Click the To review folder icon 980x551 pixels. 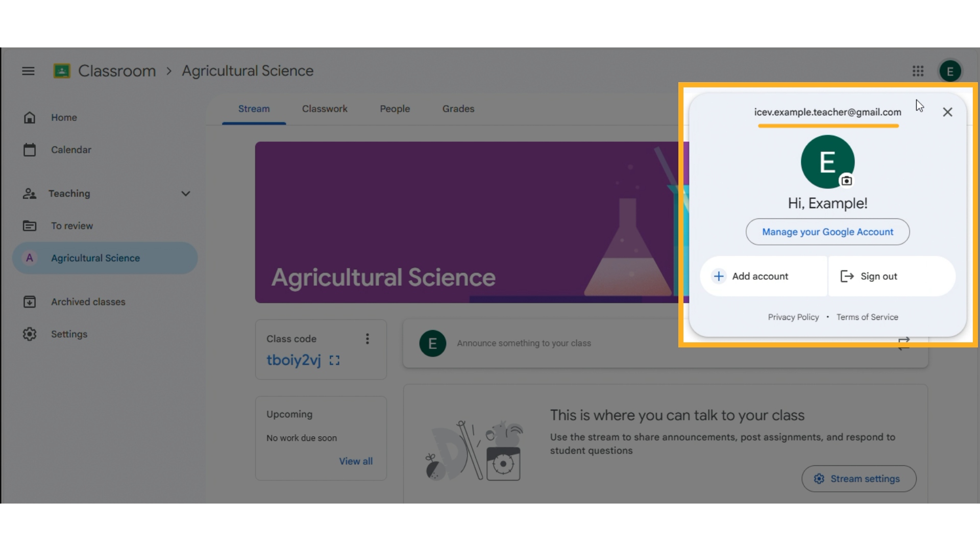(x=30, y=226)
